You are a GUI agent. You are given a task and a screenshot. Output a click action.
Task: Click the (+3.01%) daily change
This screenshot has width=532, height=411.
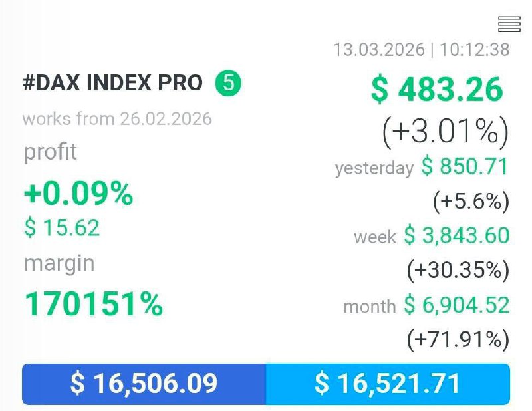pyautogui.click(x=445, y=132)
